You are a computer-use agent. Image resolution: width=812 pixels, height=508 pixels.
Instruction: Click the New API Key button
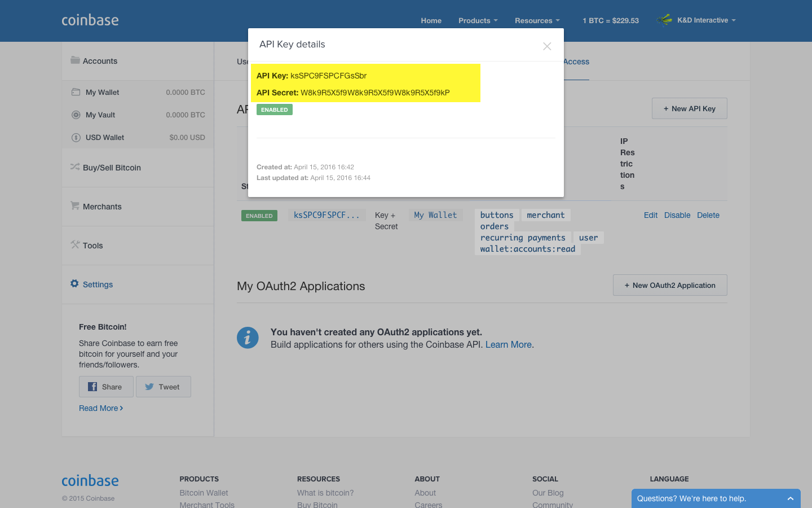coord(690,108)
